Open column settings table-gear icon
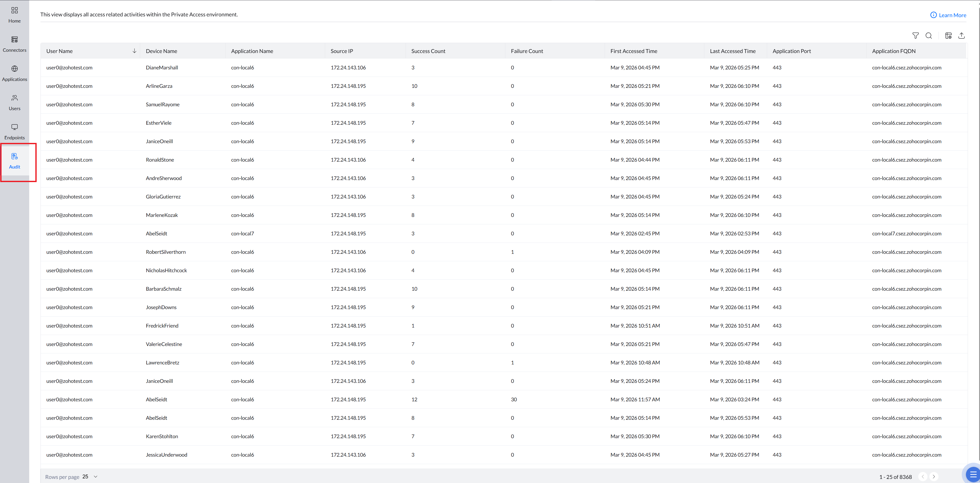980x483 pixels. click(948, 36)
